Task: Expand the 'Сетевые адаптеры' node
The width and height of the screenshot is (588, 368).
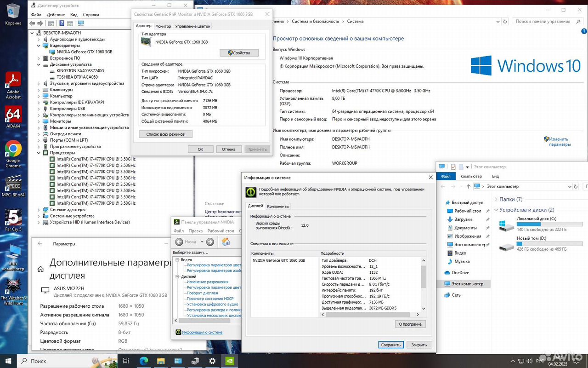Action: pyautogui.click(x=39, y=209)
